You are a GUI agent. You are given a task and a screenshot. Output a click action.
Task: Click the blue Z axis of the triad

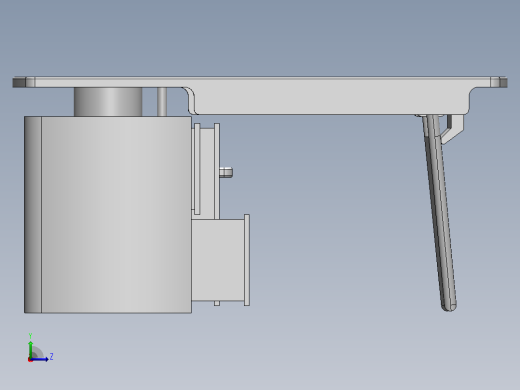(41, 359)
